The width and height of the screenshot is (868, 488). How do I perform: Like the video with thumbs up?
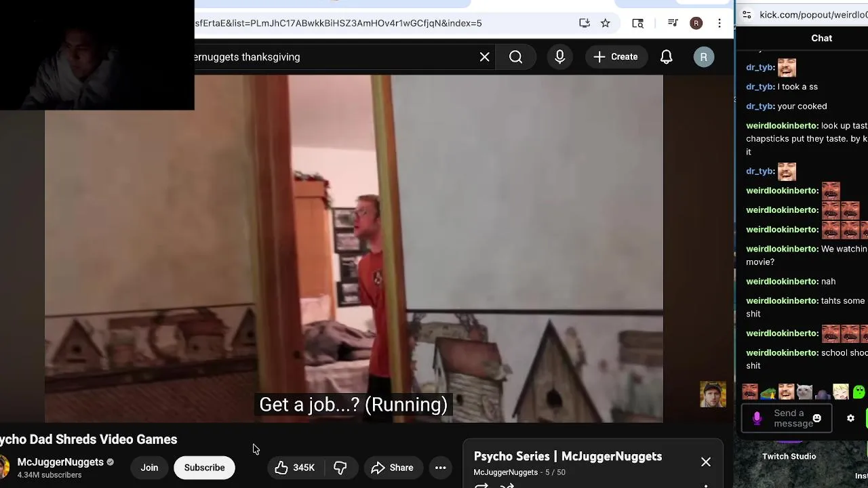295,468
